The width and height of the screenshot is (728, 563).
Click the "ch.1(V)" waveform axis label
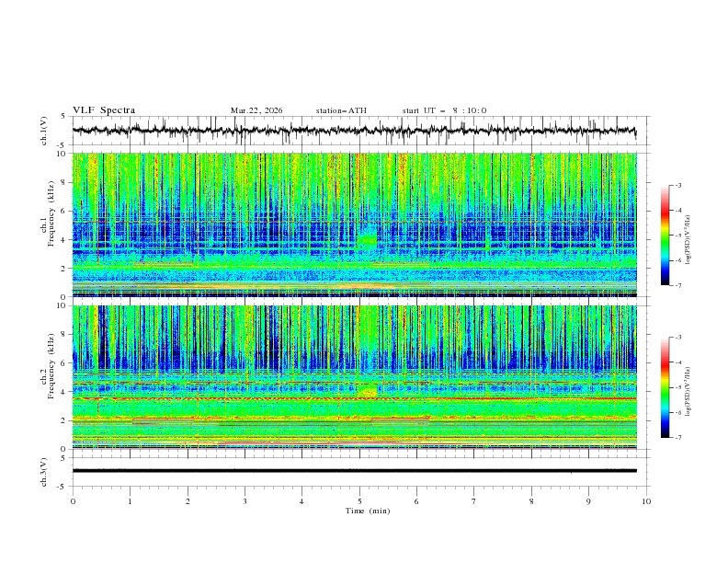point(44,131)
